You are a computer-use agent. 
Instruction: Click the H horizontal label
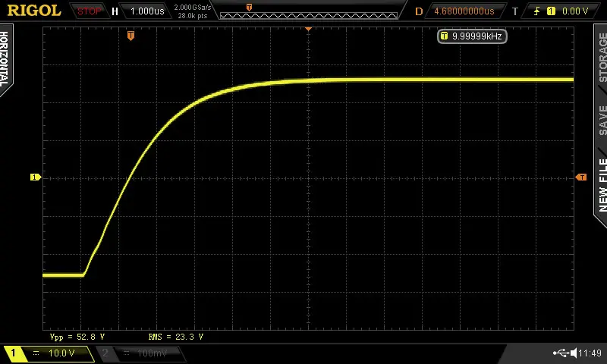[x=115, y=11]
